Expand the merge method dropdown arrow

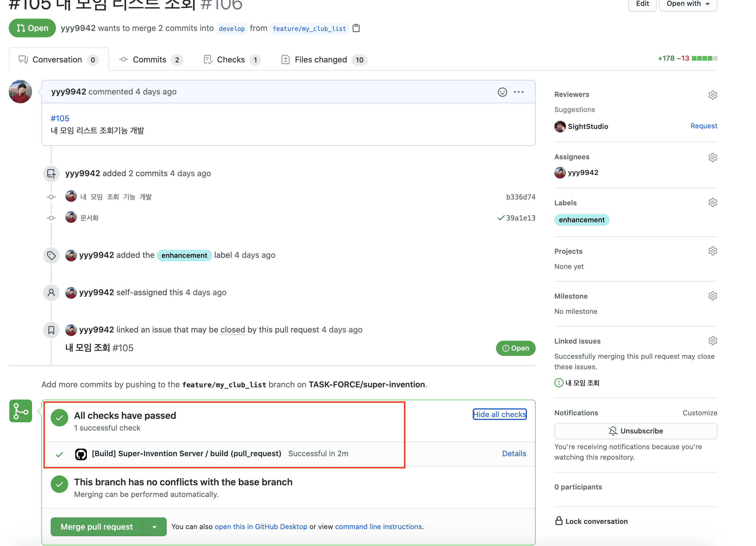tap(154, 527)
